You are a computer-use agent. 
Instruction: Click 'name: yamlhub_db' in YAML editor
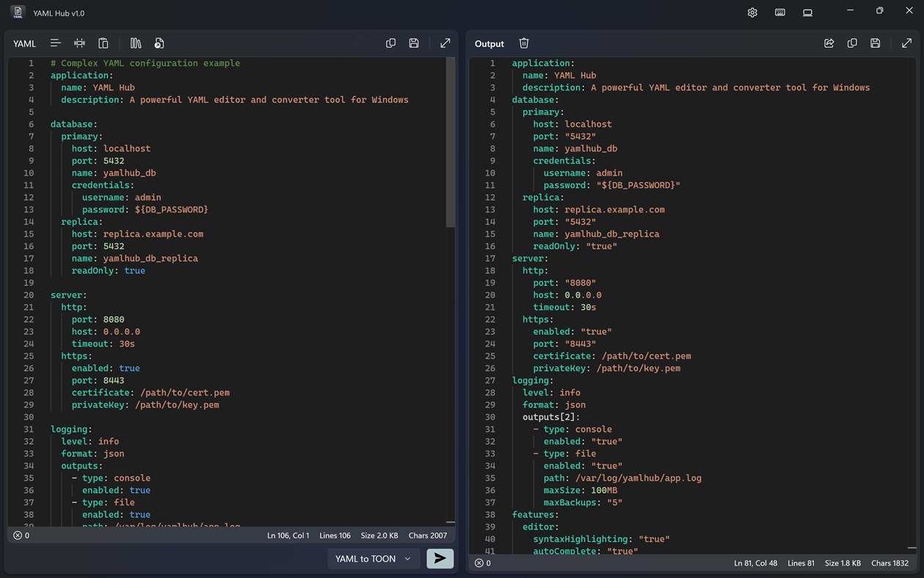tap(114, 173)
